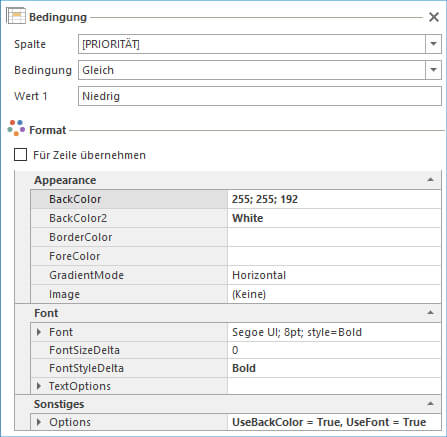The image size is (447, 437).
Task: Expand the TextOptions property row
Action: point(39,386)
